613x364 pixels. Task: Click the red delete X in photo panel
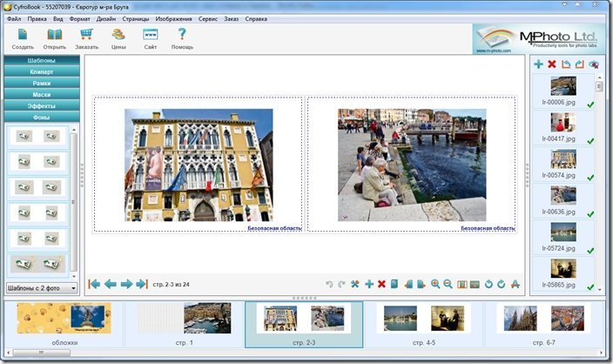click(x=552, y=64)
